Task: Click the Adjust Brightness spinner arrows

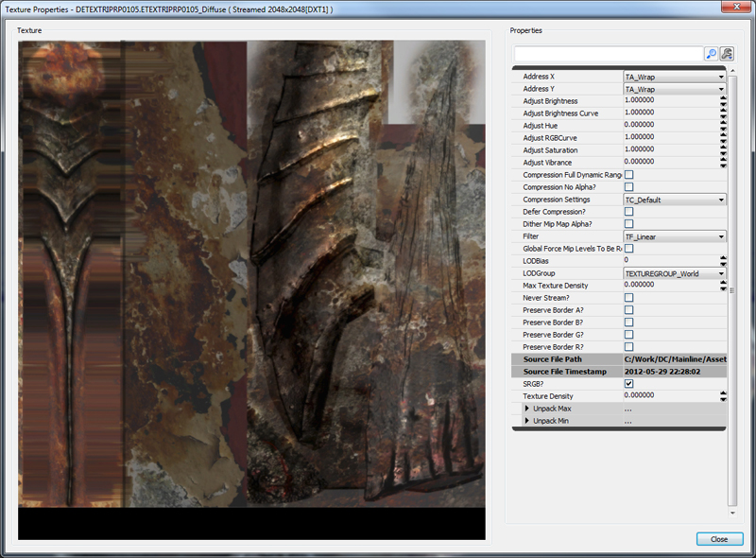Action: (723, 101)
